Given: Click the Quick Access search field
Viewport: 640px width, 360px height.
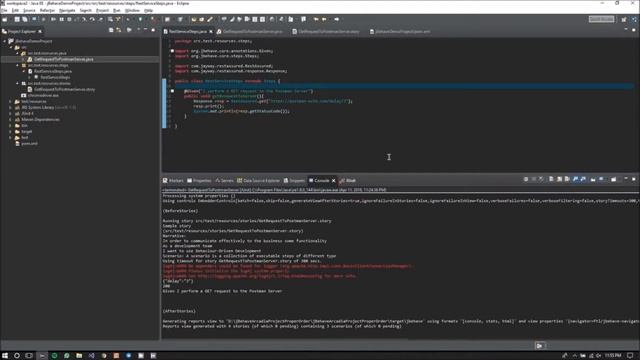Looking at the screenshot, I should (601, 19).
